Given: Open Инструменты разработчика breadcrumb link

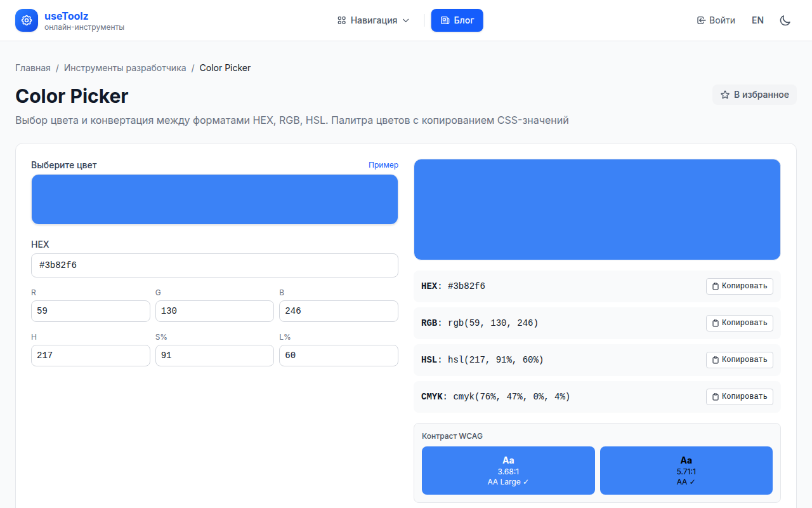Looking at the screenshot, I should click(125, 68).
